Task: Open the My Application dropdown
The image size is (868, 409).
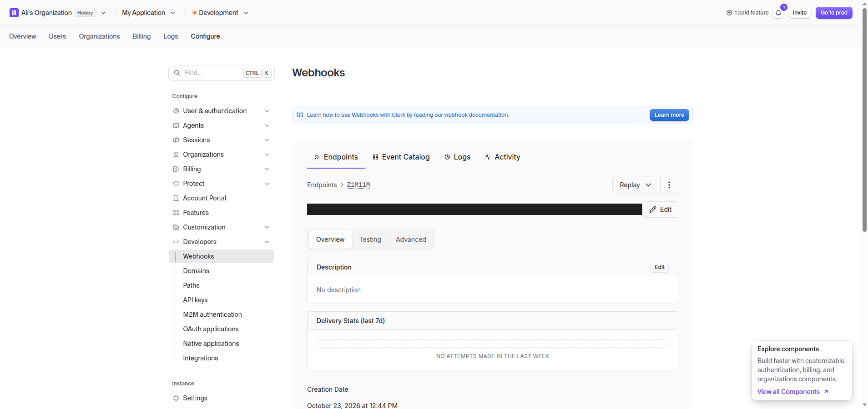Action: point(173,13)
